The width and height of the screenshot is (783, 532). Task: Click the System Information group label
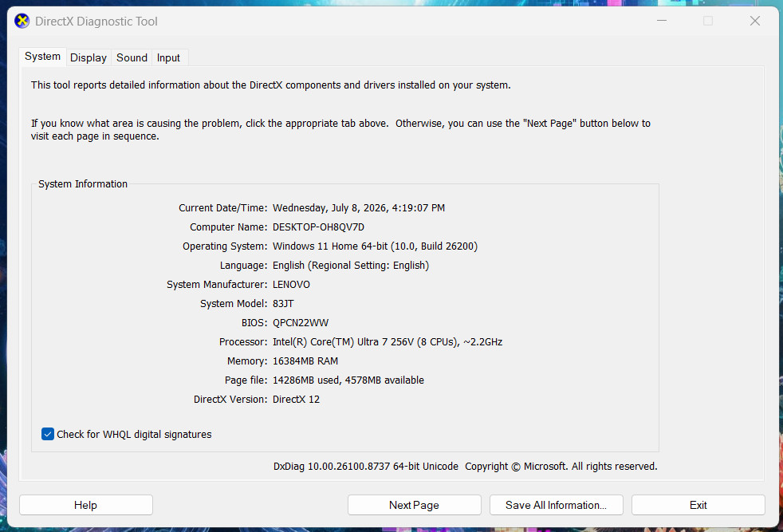click(83, 183)
